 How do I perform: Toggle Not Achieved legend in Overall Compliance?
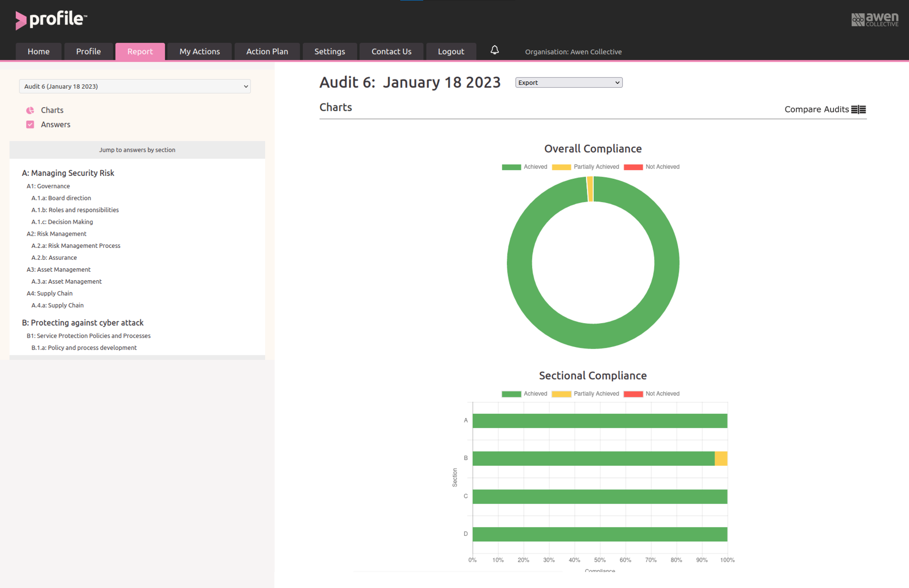pos(652,167)
